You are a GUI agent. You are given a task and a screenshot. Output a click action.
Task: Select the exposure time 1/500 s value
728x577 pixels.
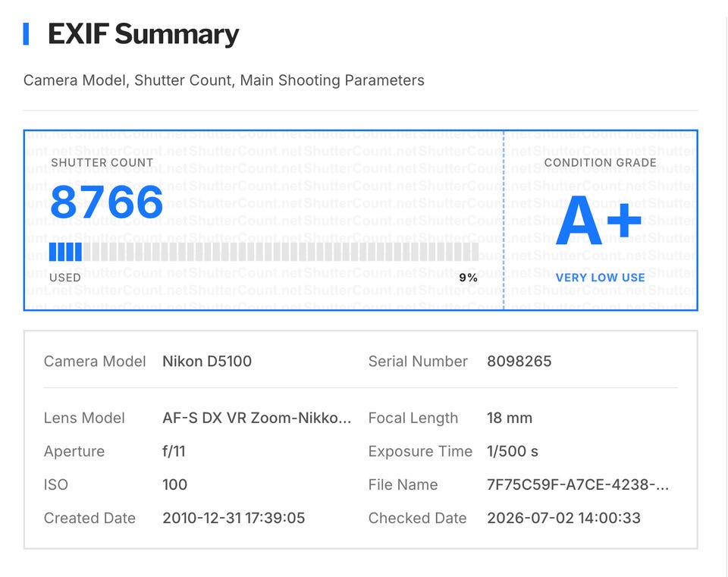click(x=513, y=451)
